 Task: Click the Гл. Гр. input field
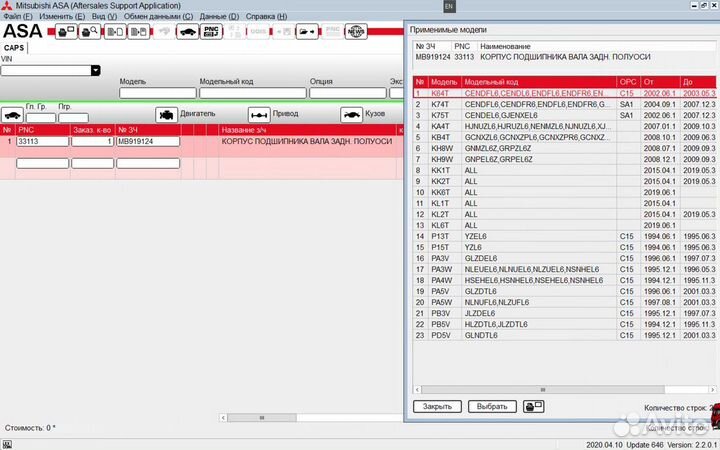[41, 118]
